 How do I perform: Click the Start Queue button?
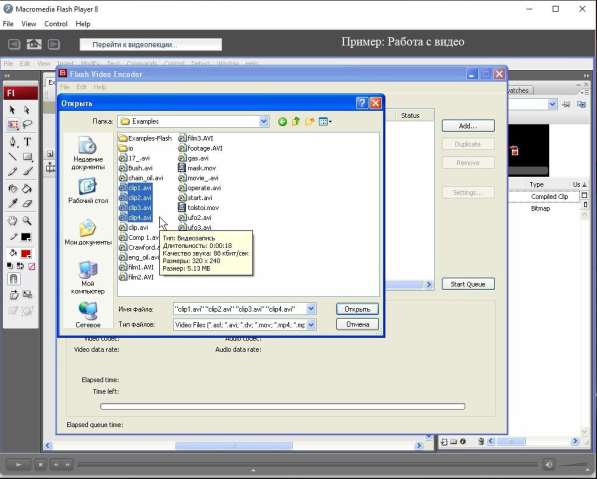[x=468, y=284]
